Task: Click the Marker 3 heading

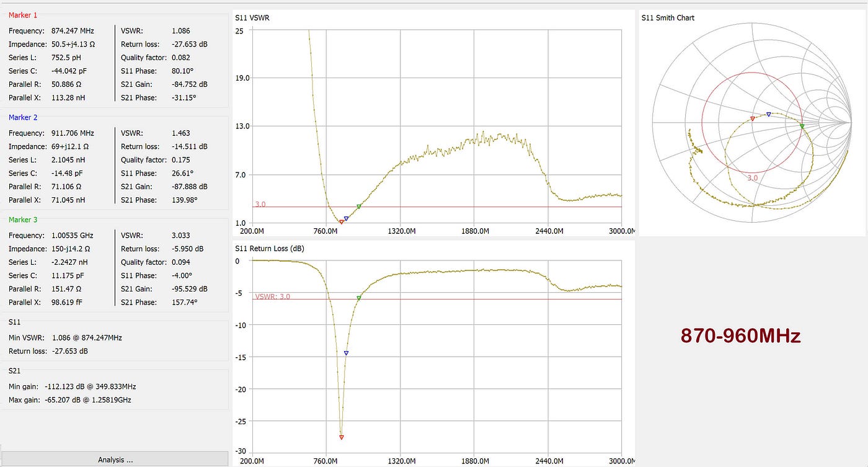Action: coord(23,220)
